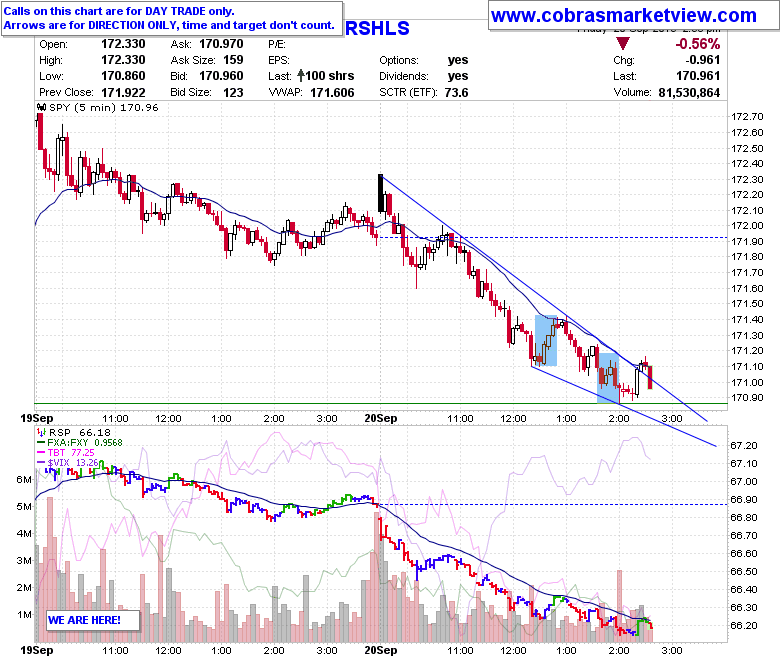Click the 6M volume axis label
The height and width of the screenshot is (659, 780).
point(24,479)
